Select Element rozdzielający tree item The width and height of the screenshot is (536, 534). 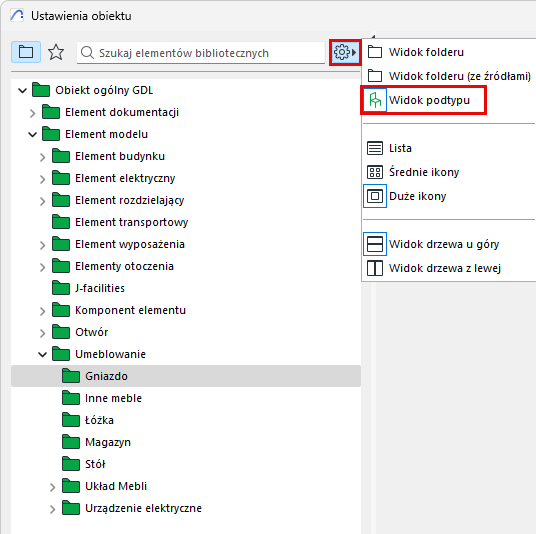coord(130,200)
